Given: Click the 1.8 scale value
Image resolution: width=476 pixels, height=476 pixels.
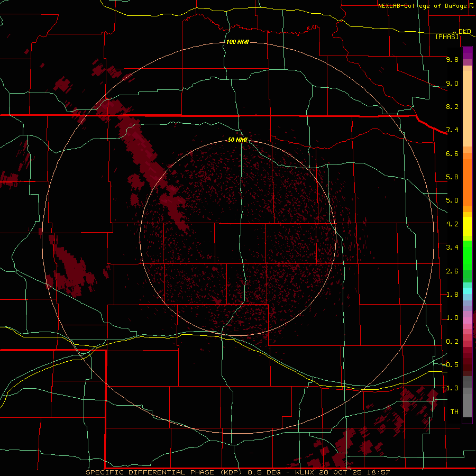Looking at the screenshot, I should pos(452,295).
